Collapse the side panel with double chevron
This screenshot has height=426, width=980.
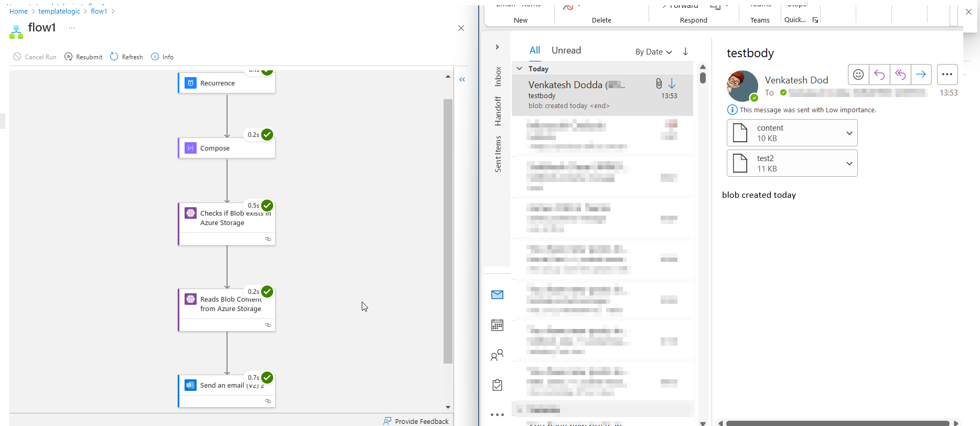click(x=462, y=80)
